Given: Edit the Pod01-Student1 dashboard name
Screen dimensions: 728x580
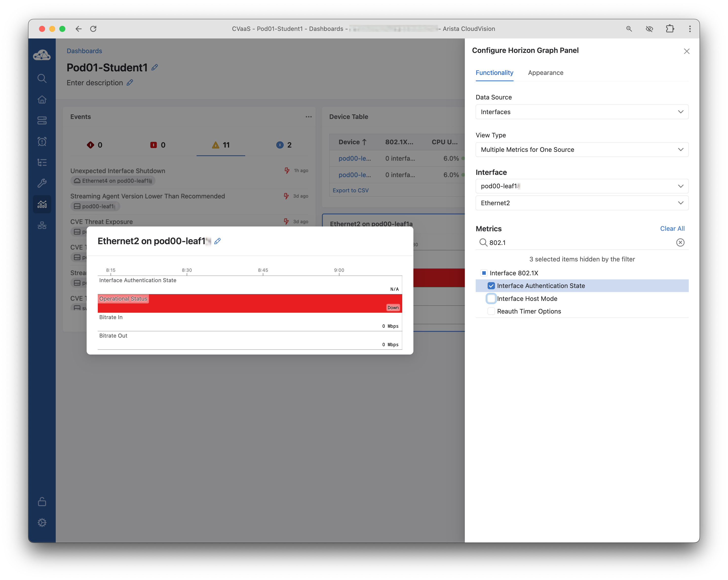Looking at the screenshot, I should tap(155, 68).
